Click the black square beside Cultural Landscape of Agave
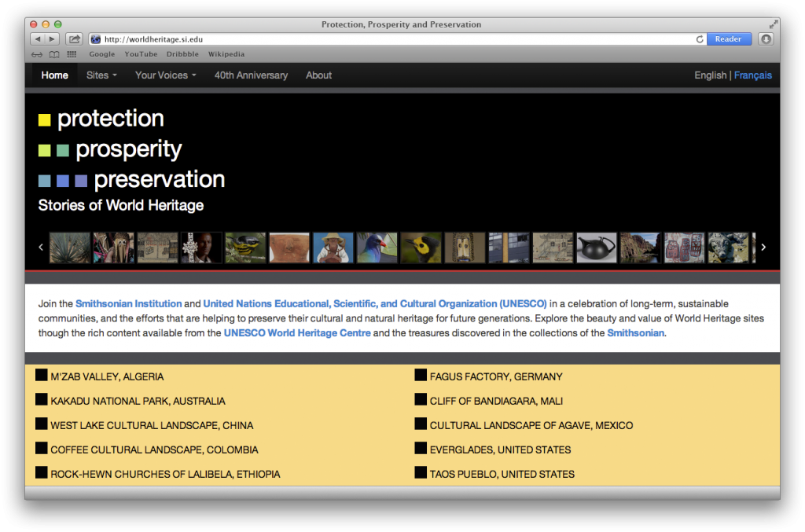This screenshot has height=532, width=805. [421, 424]
